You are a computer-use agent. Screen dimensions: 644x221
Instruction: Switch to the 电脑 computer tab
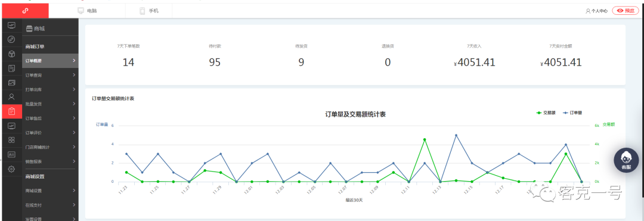click(x=87, y=11)
